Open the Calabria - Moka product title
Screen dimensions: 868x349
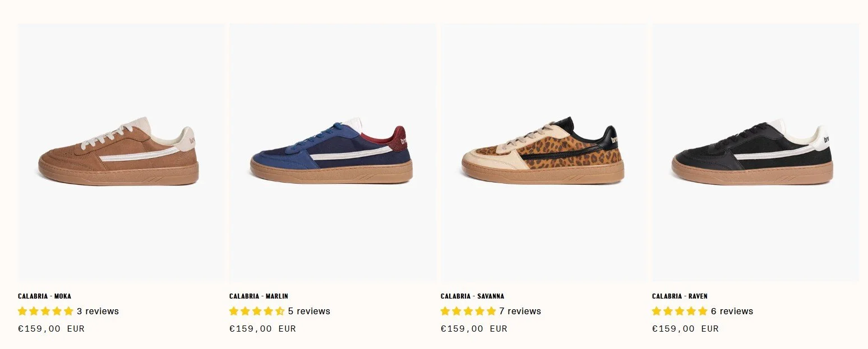[44, 296]
